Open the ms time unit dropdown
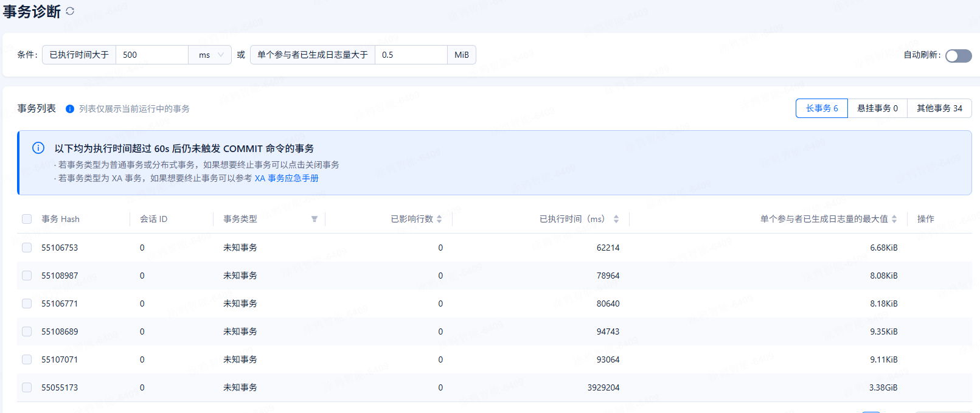This screenshot has height=413, width=980. tap(210, 55)
